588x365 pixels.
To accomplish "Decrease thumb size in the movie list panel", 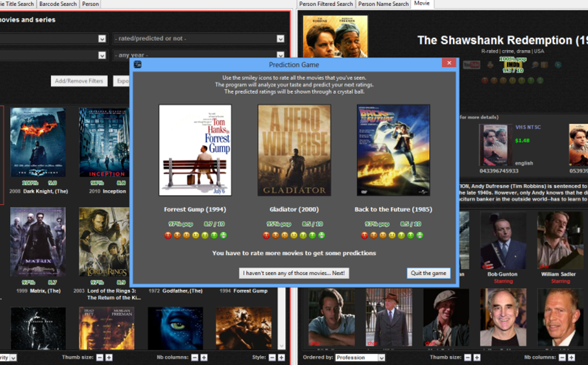I will [100, 358].
